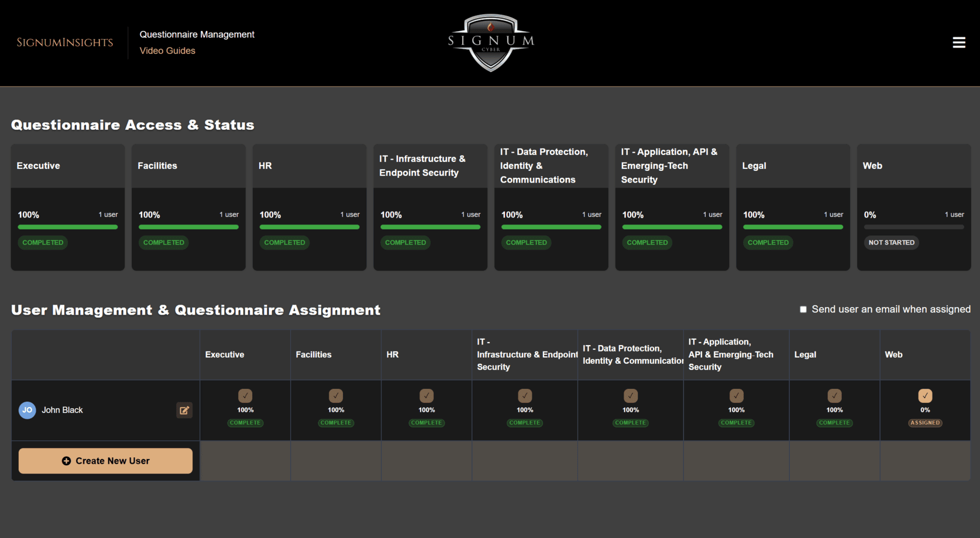Click the NOT STARTED status badge
Image resolution: width=980 pixels, height=538 pixels.
pyautogui.click(x=892, y=243)
